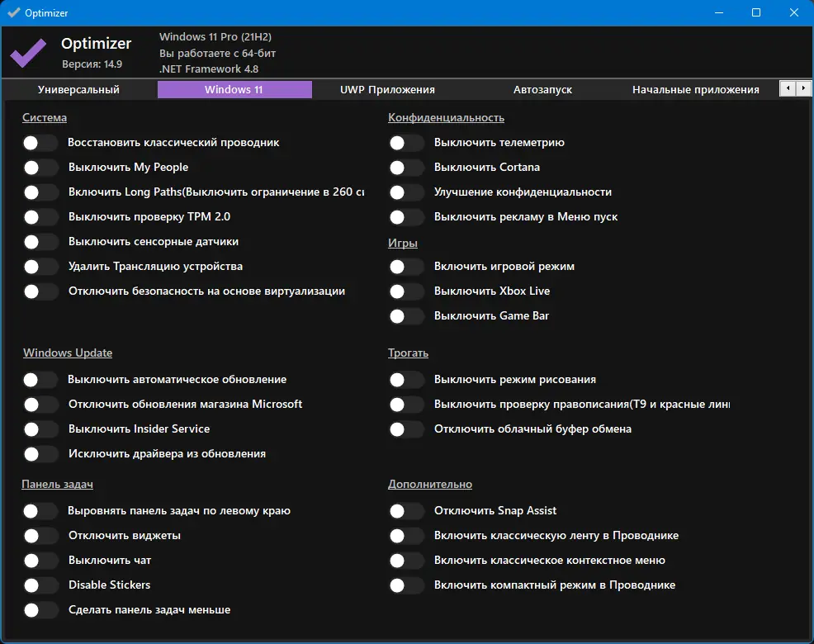Screen dimensions: 814x644
Task: Toggle Удалить Трансляцию устройства switch
Action: tap(40, 267)
